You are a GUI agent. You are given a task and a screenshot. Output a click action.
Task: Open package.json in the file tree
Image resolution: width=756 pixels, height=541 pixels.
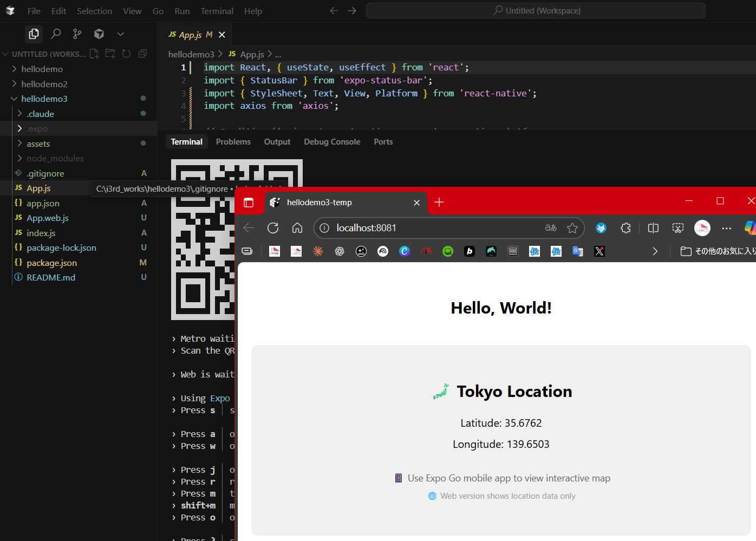coord(52,263)
